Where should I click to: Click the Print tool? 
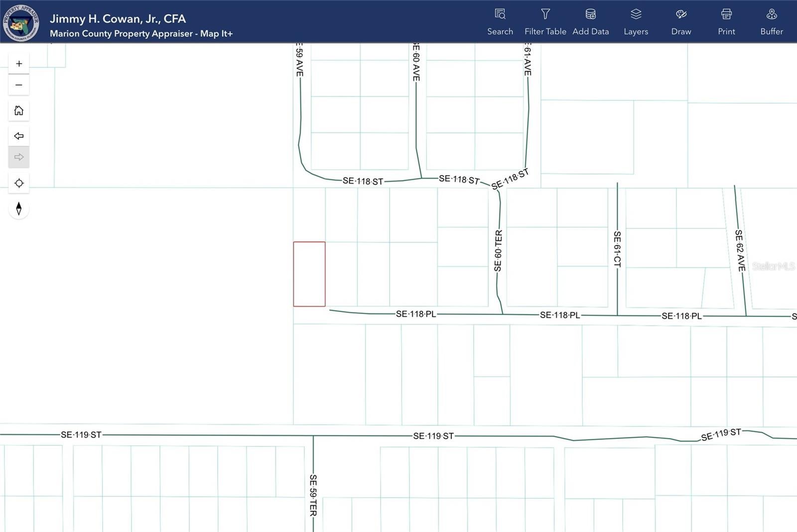726,22
